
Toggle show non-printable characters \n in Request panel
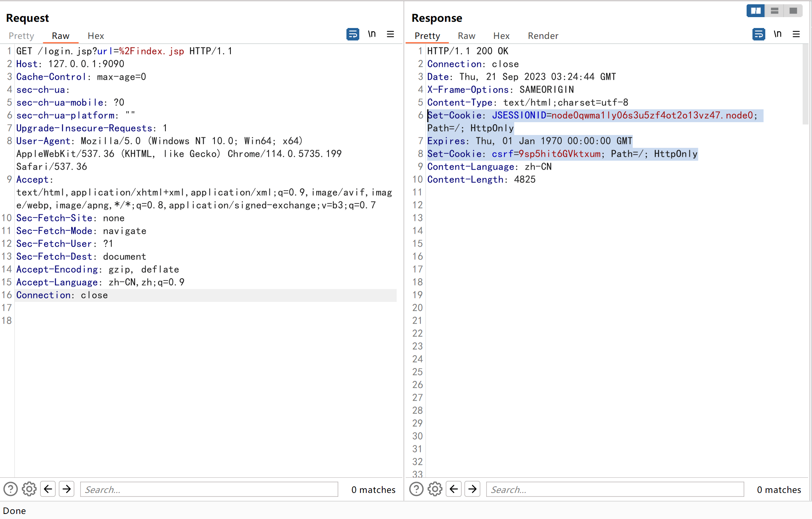[372, 34]
